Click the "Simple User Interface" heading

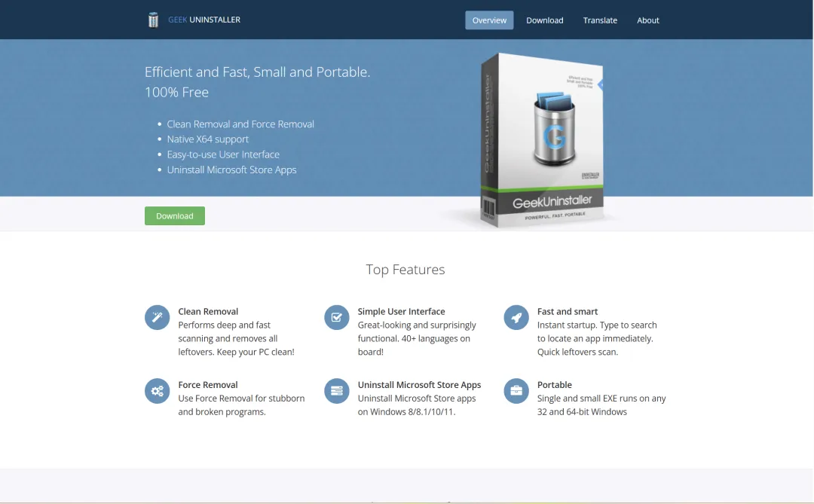(401, 311)
